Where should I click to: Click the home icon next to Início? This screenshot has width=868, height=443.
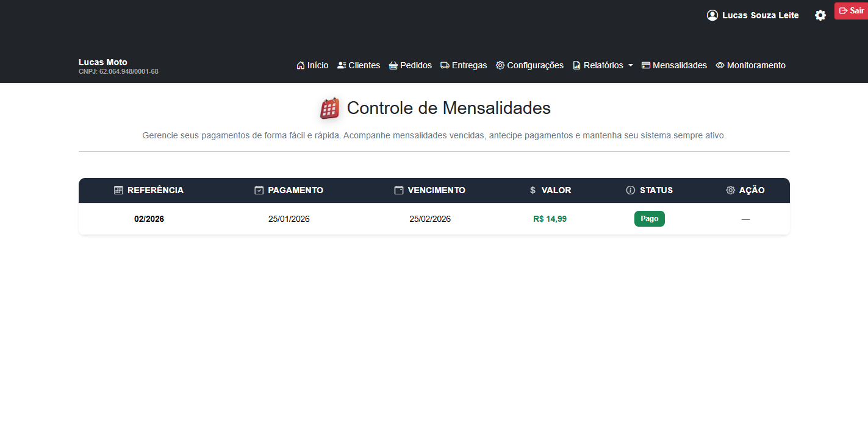coord(299,65)
